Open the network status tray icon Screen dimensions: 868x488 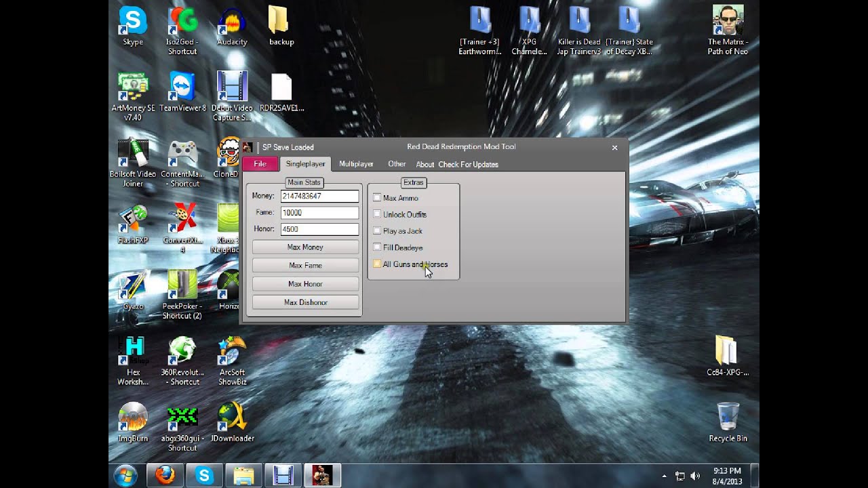[680, 476]
